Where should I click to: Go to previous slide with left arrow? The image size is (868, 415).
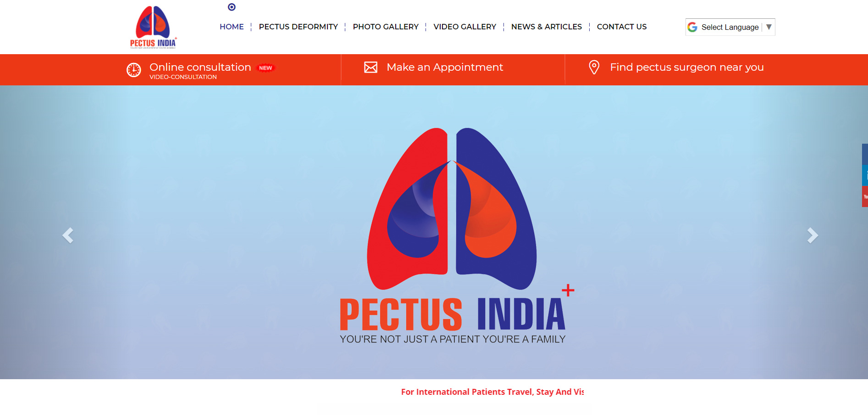coord(68,235)
